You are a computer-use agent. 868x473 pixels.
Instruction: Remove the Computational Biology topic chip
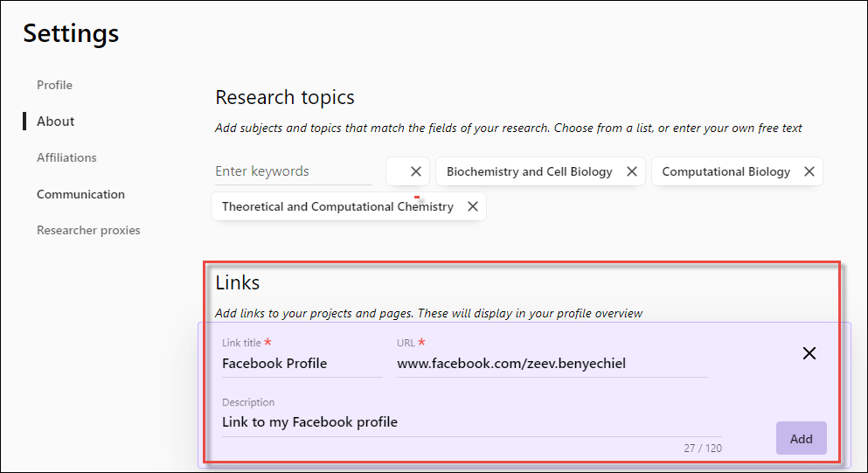click(x=809, y=171)
